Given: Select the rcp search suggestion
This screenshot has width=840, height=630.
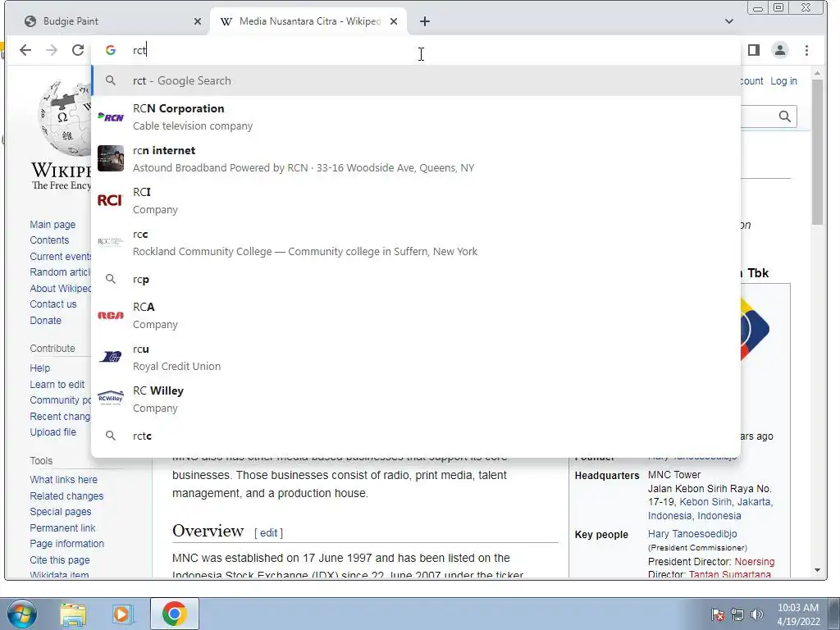Looking at the screenshot, I should click(416, 279).
